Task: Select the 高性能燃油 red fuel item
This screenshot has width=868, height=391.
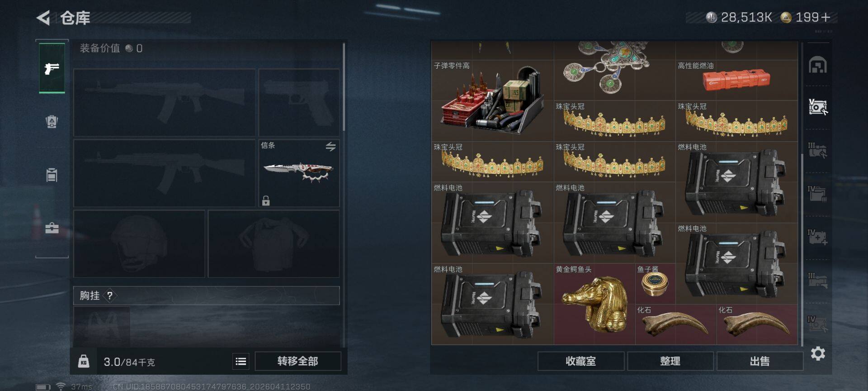Action: point(736,80)
